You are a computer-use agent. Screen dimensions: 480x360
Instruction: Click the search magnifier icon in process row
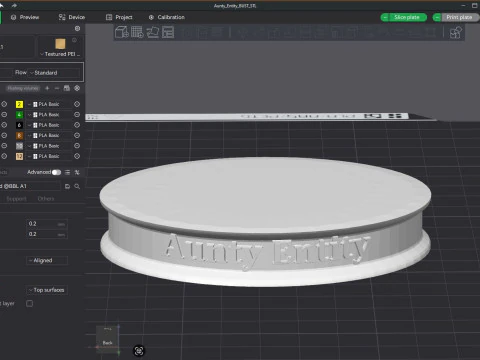77,186
